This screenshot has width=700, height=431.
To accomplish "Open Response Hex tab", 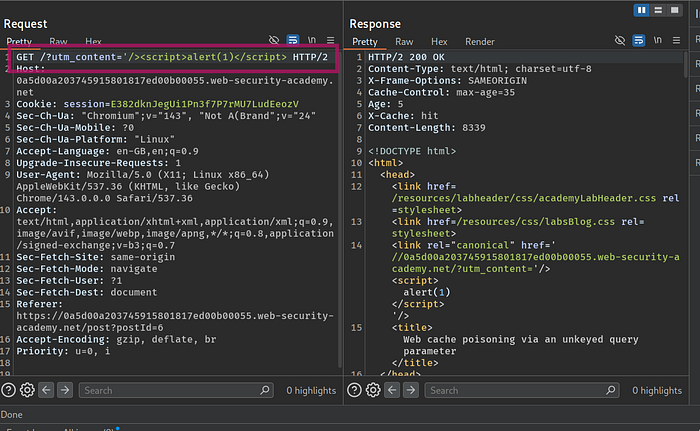I will coord(439,42).
